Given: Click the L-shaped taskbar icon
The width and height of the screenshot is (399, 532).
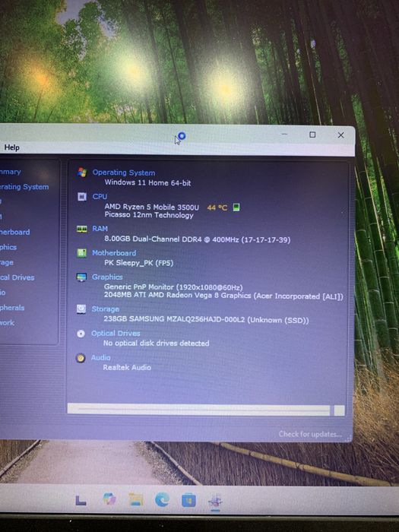Looking at the screenshot, I should 81,500.
